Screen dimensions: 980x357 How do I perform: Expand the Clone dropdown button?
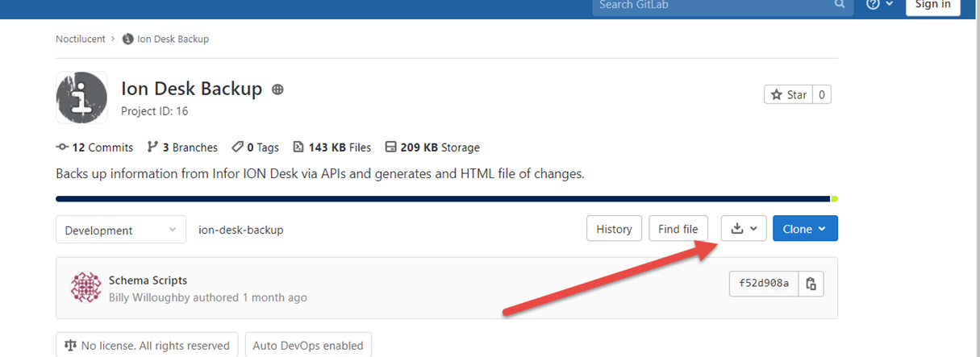[x=805, y=229]
